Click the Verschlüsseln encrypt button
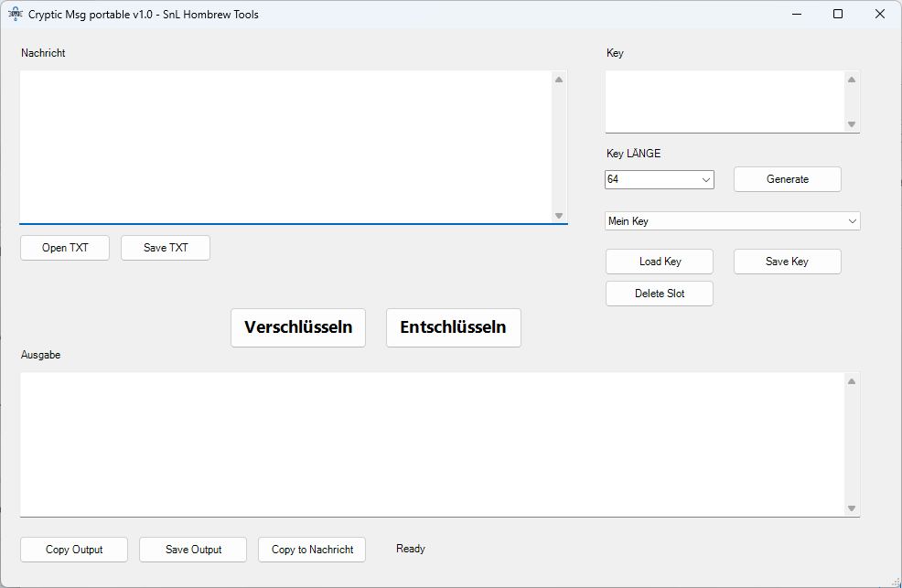 (298, 327)
